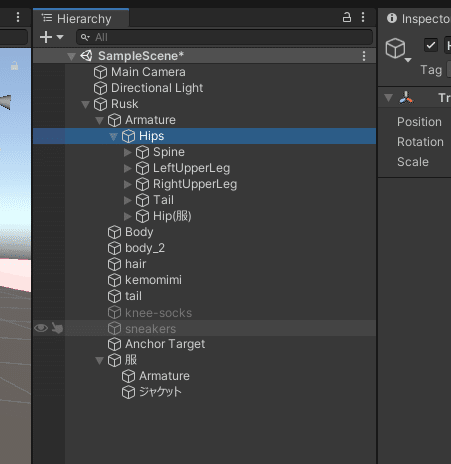Collapse the Rusk object tree
Screen dimensions: 451x464
tap(85, 104)
